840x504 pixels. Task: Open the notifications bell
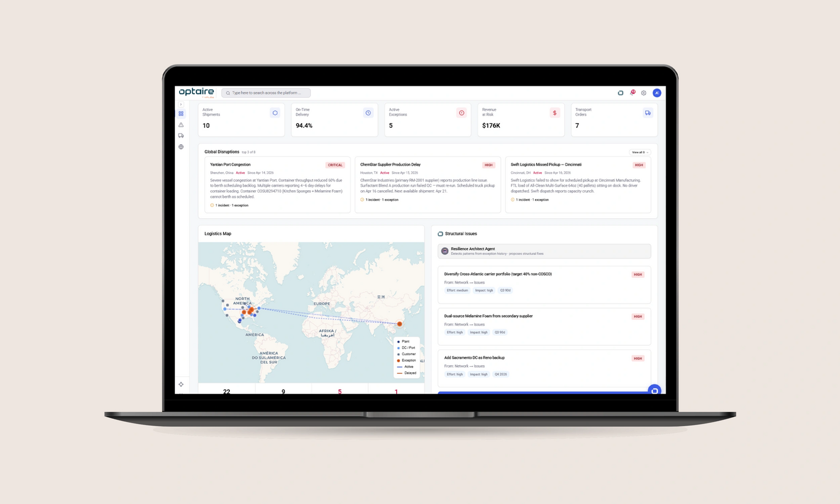(632, 93)
